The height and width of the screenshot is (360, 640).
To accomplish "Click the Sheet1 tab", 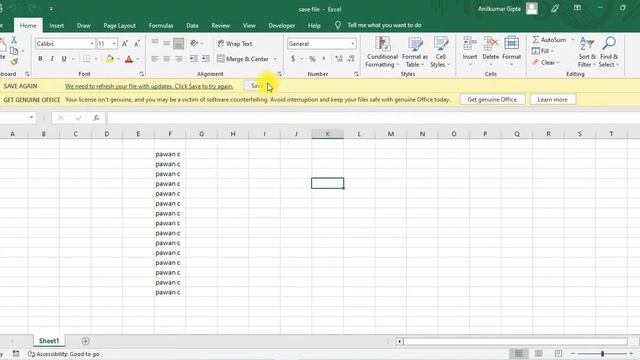I will [x=49, y=341].
